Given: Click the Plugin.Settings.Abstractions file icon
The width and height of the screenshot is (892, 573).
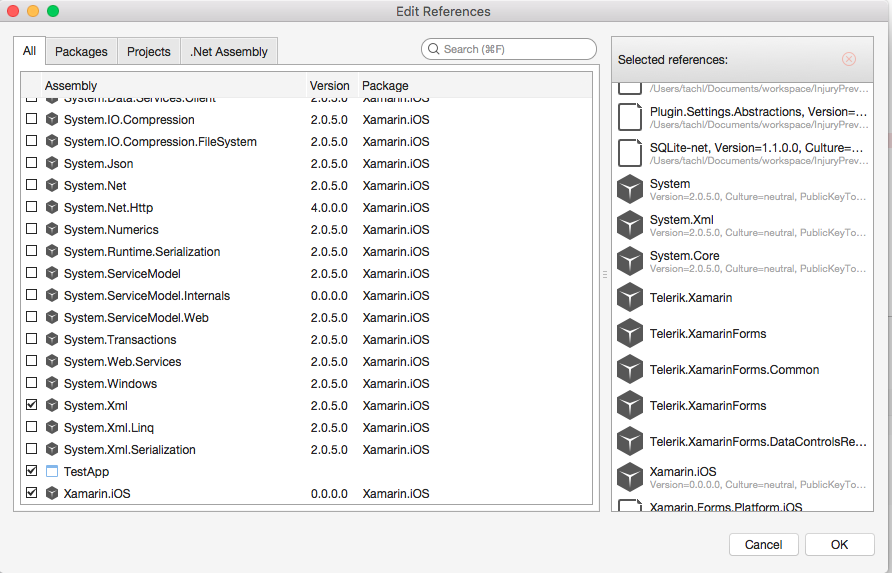Looking at the screenshot, I should tap(630, 117).
